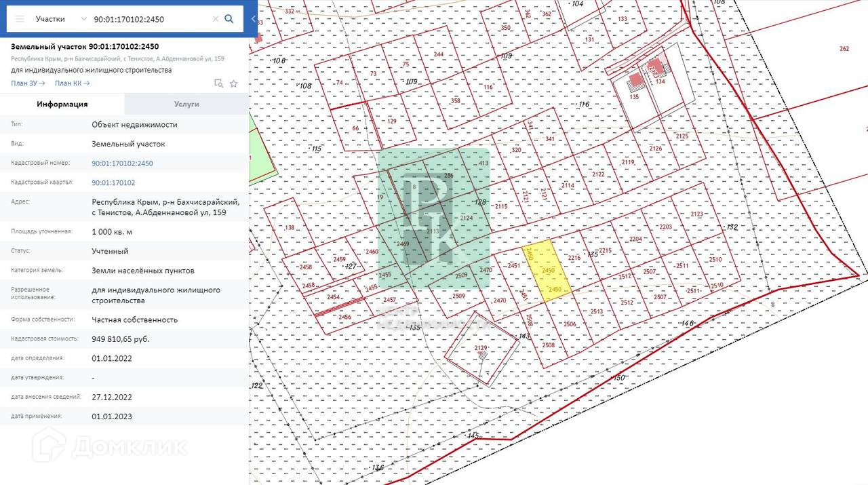Image resolution: width=868 pixels, height=485 pixels.
Task: Open the Участки search type dropdown
Action: pyautogui.click(x=61, y=19)
